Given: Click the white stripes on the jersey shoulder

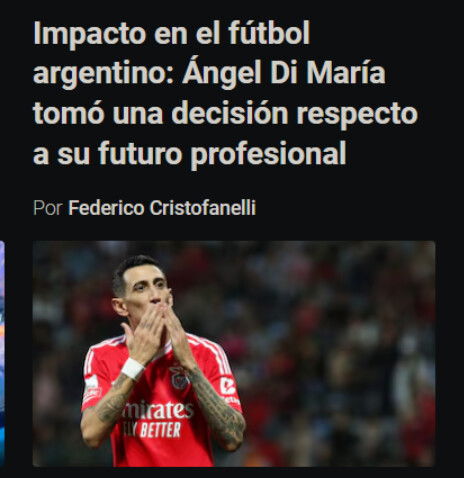Looking at the screenshot, I should pyautogui.click(x=215, y=352).
